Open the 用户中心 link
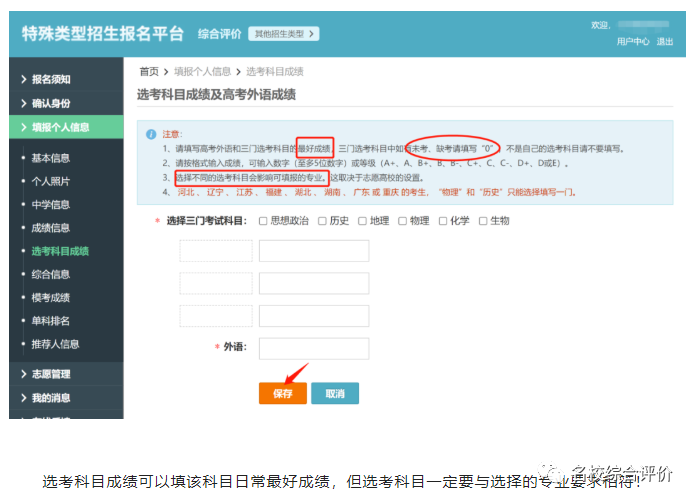This screenshot has height=504, width=695. 633,42
